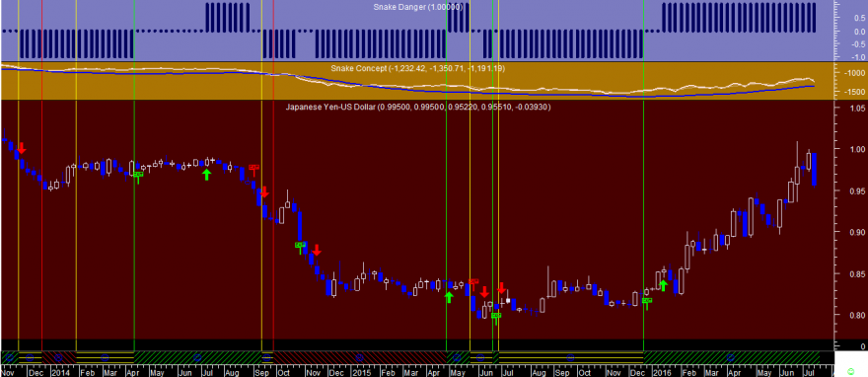Click the red sell arrow in November 2014
This screenshot has height=377, width=868.
point(316,250)
